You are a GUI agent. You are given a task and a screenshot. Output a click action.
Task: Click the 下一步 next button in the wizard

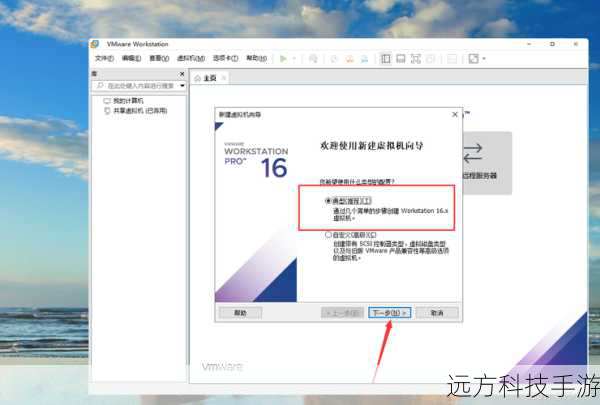pyautogui.click(x=390, y=313)
